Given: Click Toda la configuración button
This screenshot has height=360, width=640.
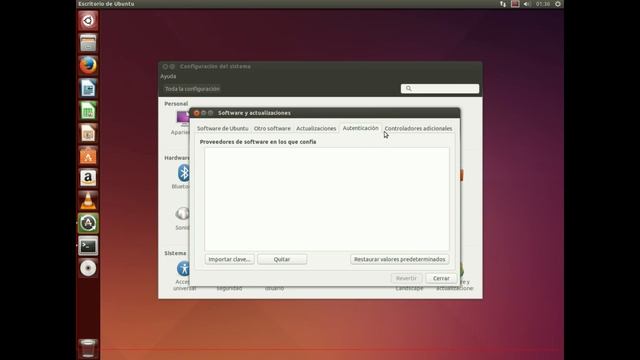Looking at the screenshot, I should [192, 89].
